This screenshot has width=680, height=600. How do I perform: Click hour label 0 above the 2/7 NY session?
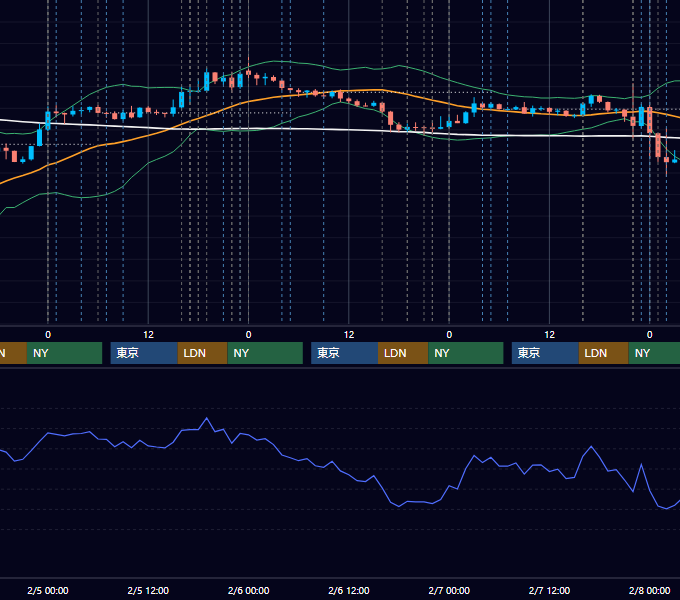(449, 335)
